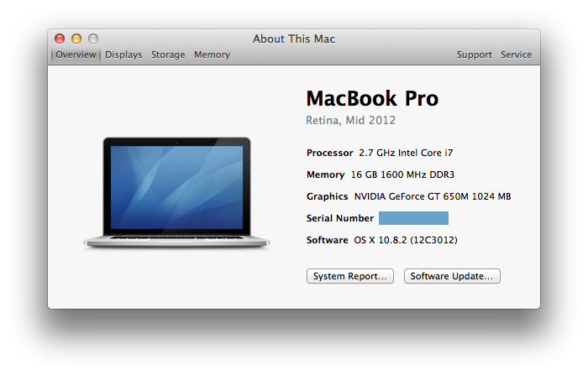588x375 pixels.
Task: Open the Storage tab
Action: pos(168,55)
